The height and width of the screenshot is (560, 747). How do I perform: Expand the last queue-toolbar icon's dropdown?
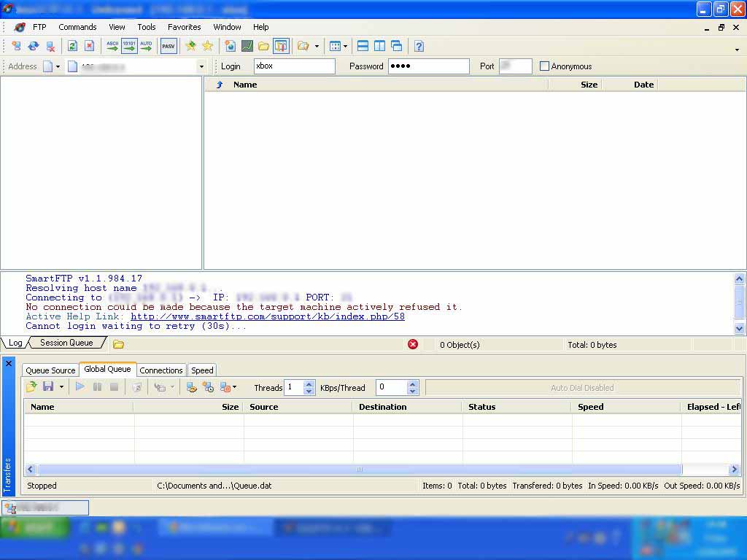pos(234,388)
